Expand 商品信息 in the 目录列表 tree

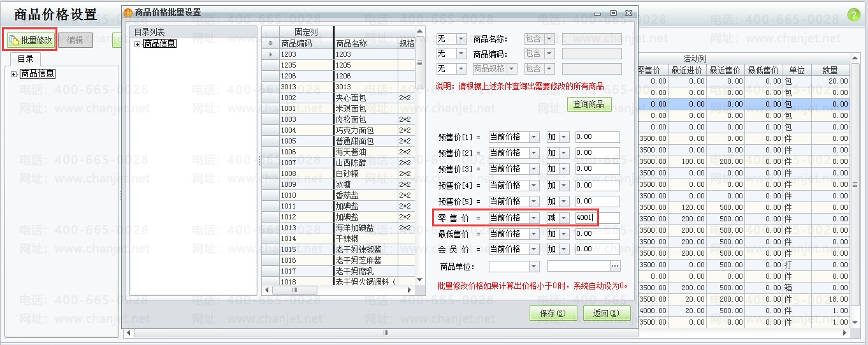(137, 44)
